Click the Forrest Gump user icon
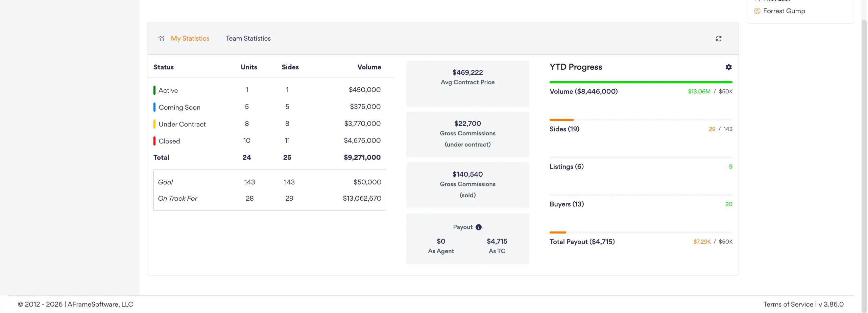Viewport: 868px width, 313px height. [757, 11]
